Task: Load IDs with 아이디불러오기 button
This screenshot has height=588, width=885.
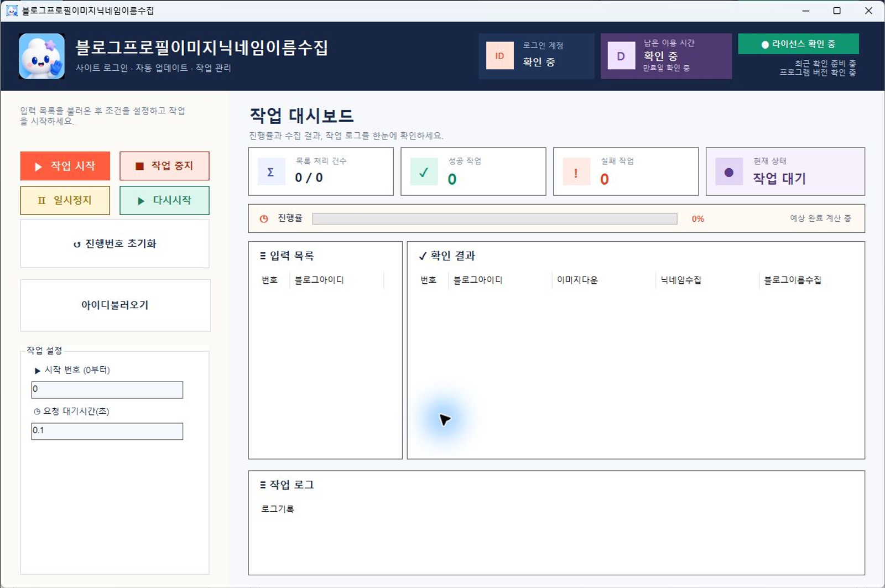Action: [x=115, y=305]
